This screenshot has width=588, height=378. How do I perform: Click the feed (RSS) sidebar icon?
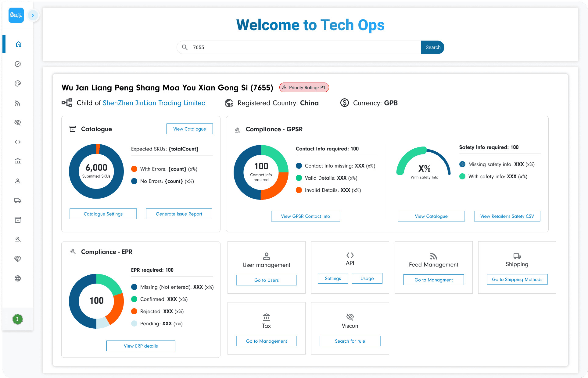pos(18,103)
